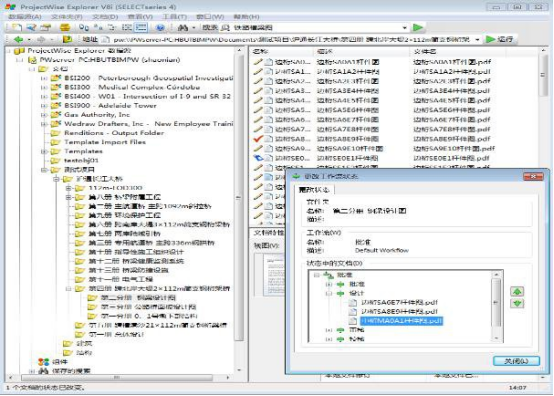Click the green arrow beside the search box

[418, 27]
